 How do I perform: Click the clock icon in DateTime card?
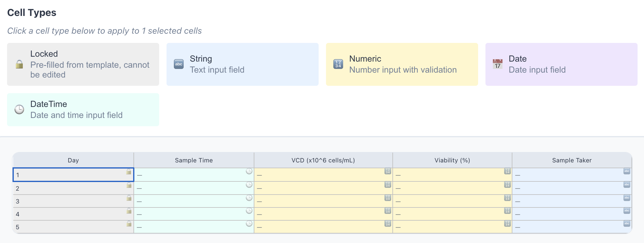19,109
